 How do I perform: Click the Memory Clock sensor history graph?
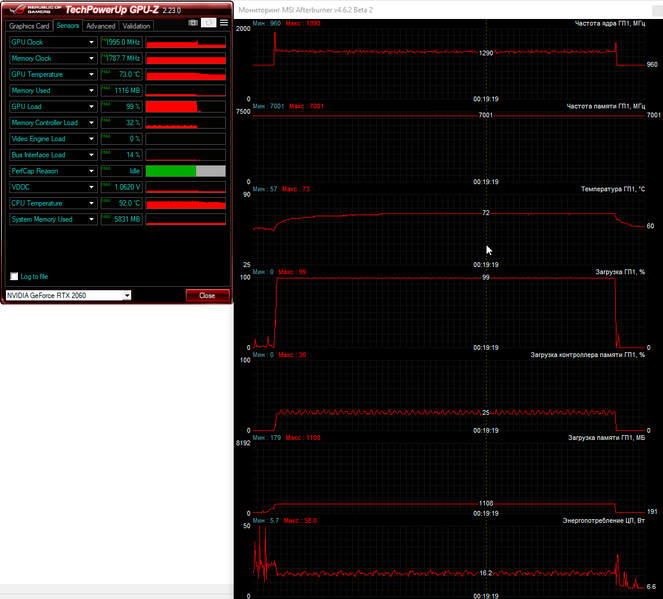coord(186,58)
